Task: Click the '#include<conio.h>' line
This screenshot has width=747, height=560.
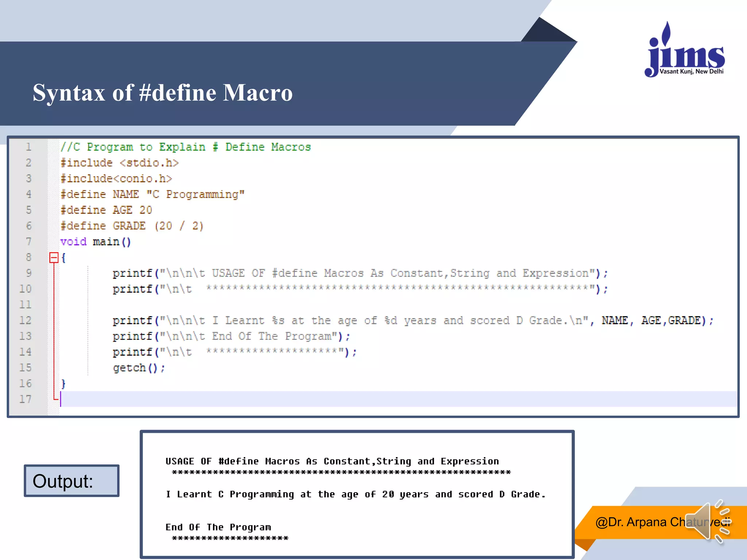Action: [x=116, y=179]
